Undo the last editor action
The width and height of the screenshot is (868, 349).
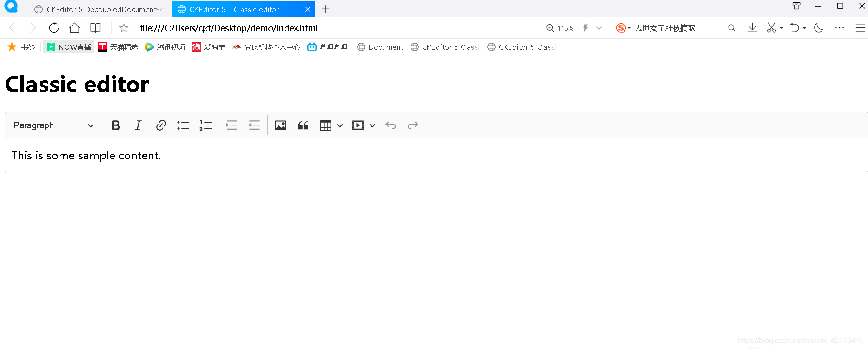pyautogui.click(x=391, y=125)
